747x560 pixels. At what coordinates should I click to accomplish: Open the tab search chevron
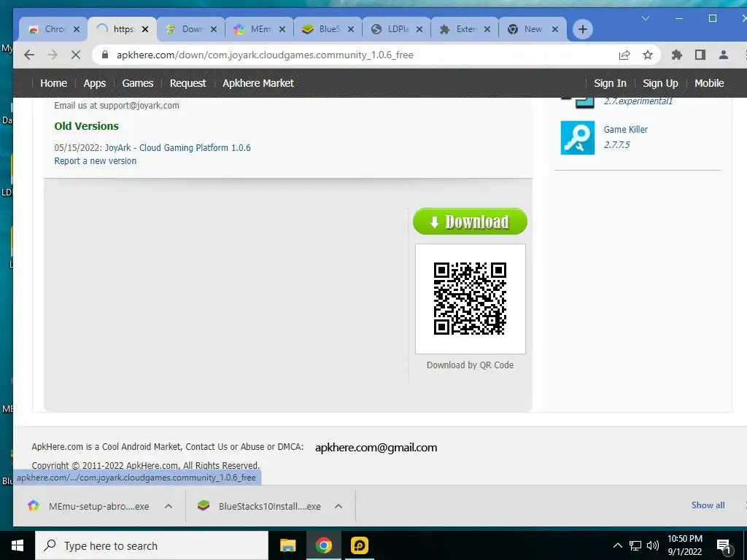[646, 18]
